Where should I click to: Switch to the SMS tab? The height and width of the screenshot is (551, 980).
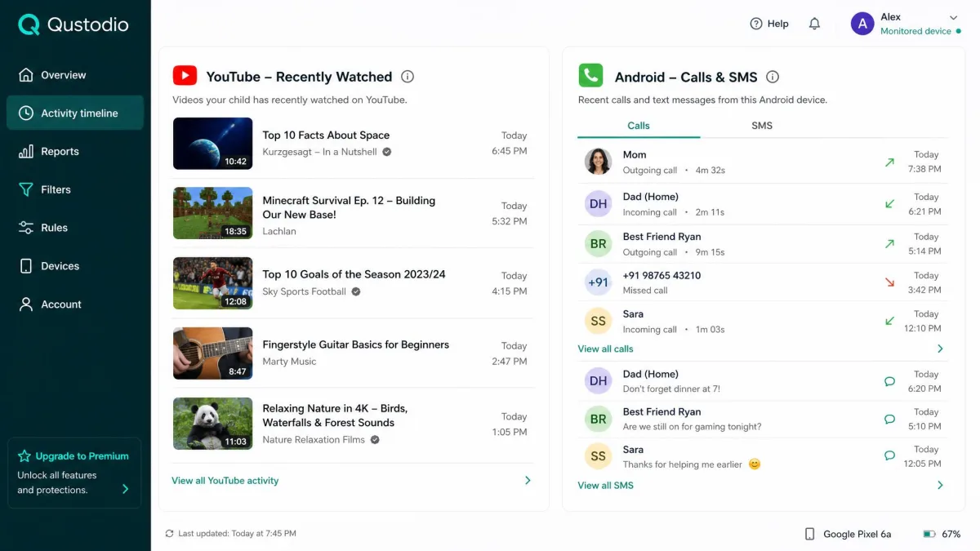click(762, 126)
